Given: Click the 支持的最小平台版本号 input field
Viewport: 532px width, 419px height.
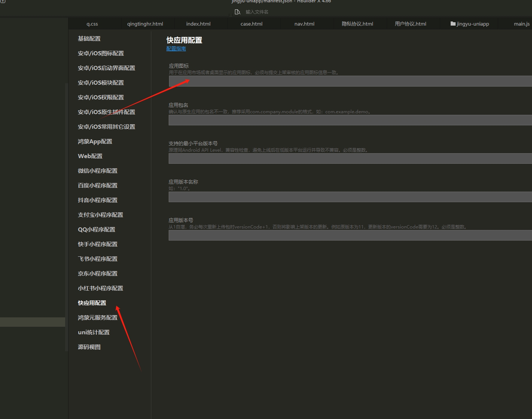Looking at the screenshot, I should coord(350,158).
